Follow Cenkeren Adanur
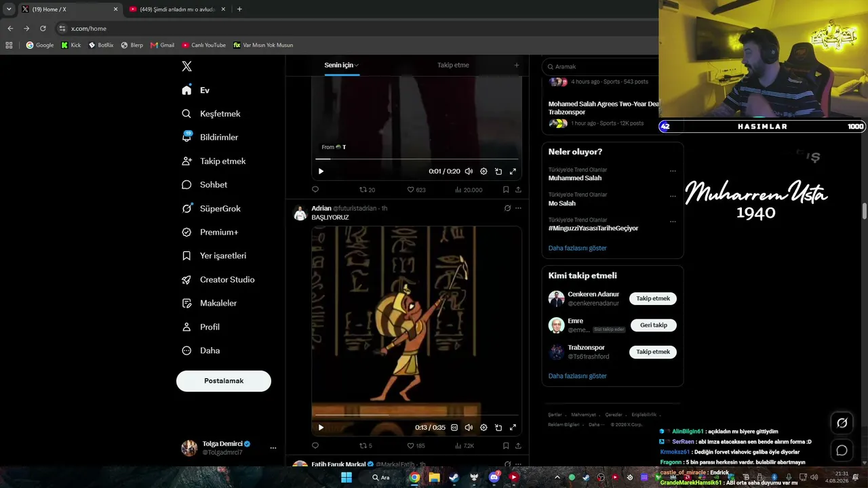Viewport: 868px width, 488px height. tap(653, 299)
